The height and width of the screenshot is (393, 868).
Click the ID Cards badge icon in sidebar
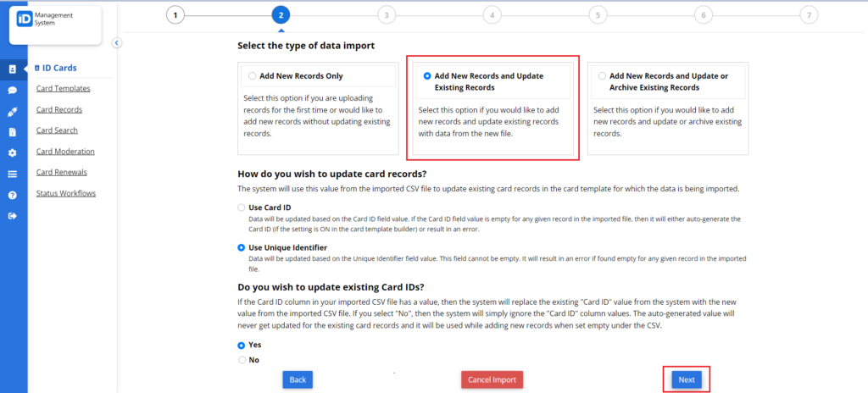13,69
